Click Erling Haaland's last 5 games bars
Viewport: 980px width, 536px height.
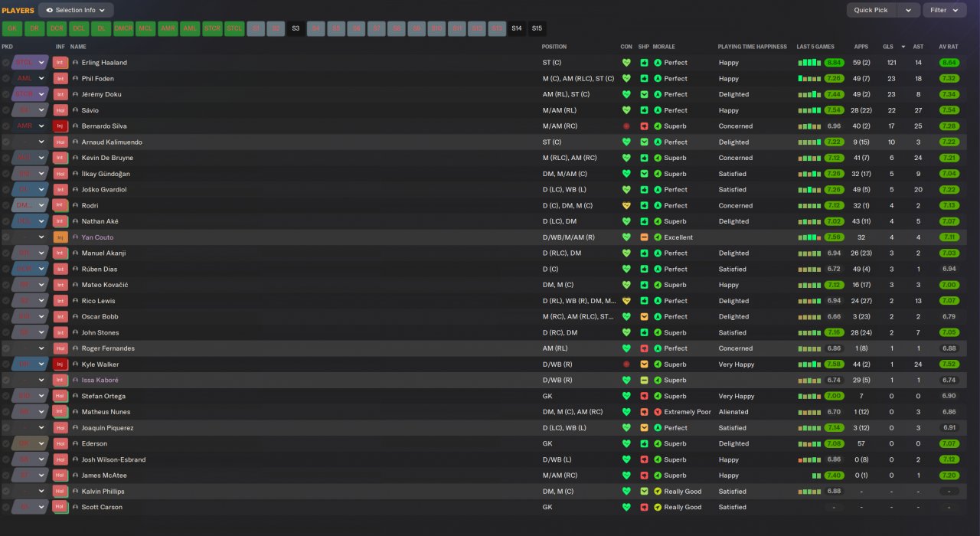(809, 63)
